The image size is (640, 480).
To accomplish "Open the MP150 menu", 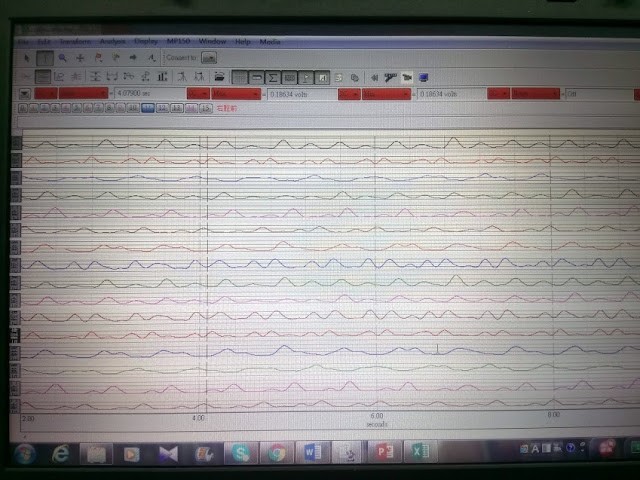I will click(178, 41).
